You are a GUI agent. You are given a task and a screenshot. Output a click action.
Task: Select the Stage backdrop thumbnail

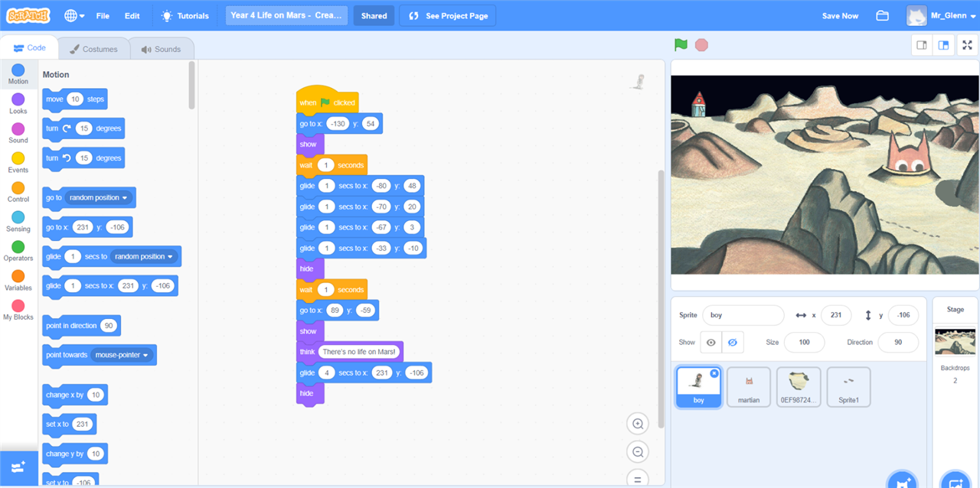[955, 342]
